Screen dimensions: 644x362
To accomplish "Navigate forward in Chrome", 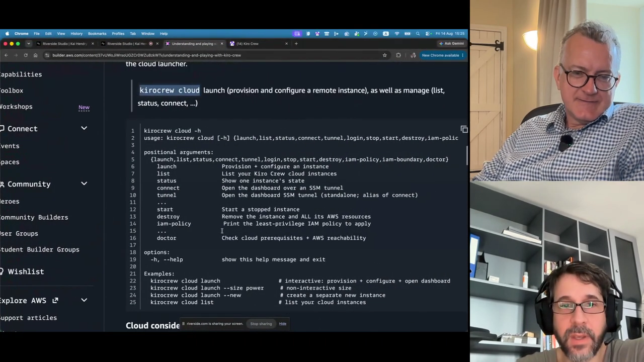I will pos(16,55).
